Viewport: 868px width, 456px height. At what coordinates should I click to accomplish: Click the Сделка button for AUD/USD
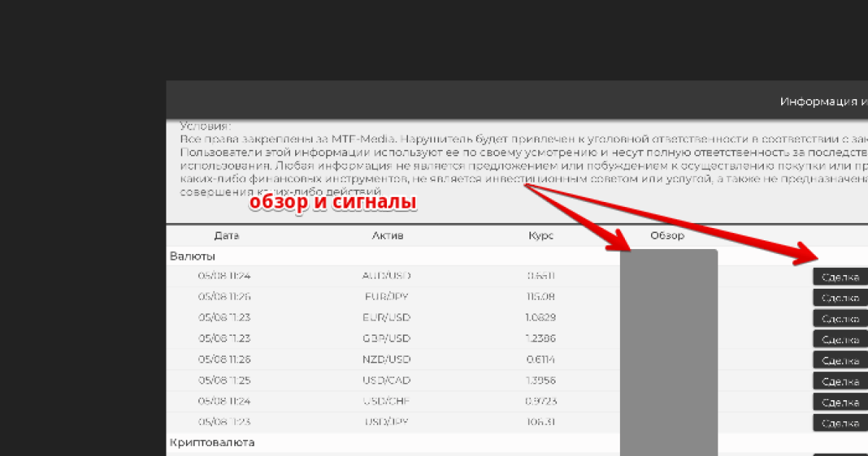tap(841, 277)
